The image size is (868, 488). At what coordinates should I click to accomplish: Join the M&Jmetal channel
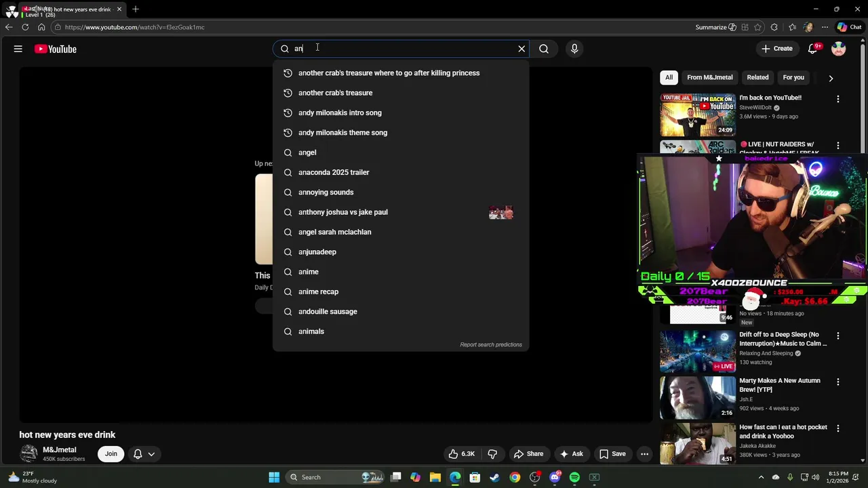111,454
